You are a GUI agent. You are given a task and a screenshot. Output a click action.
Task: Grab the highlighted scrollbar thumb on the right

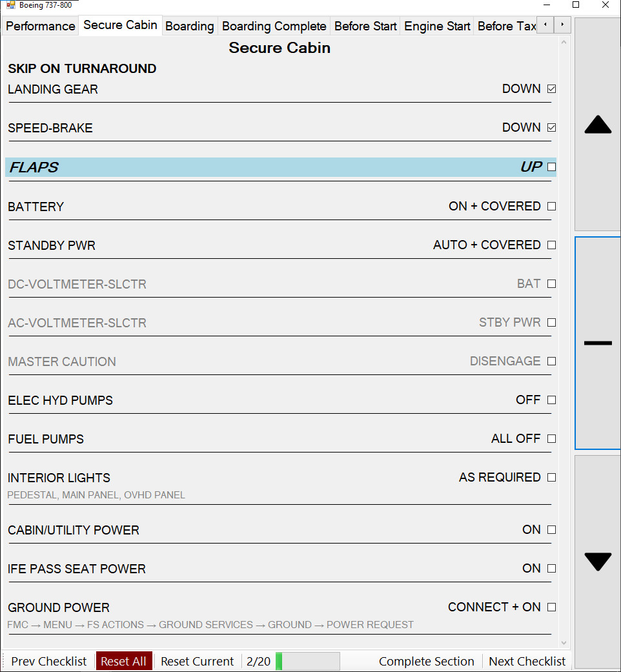point(597,342)
